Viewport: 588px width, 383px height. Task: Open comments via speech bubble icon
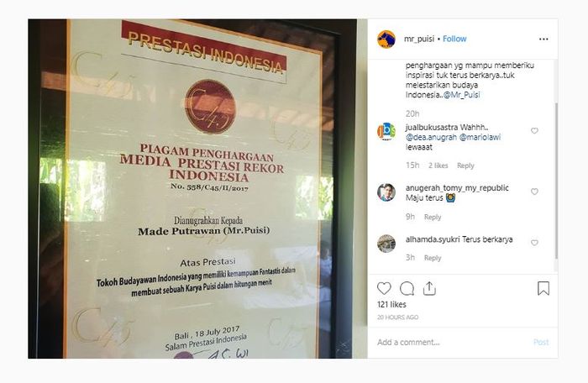pyautogui.click(x=407, y=288)
